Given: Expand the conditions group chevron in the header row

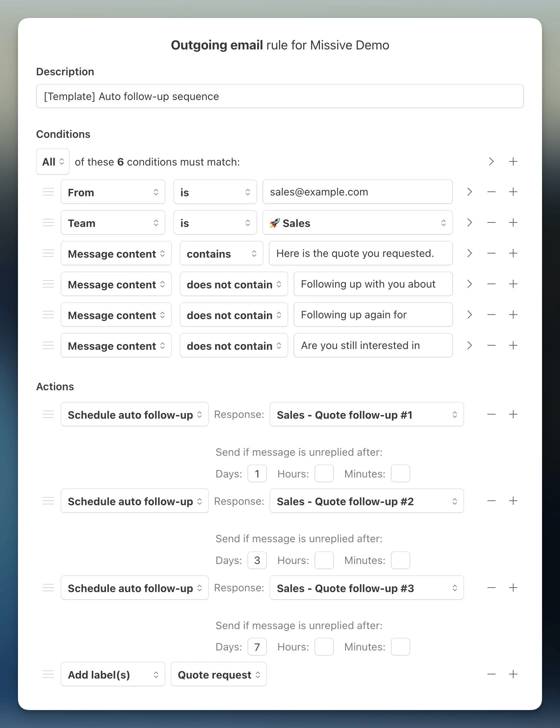Looking at the screenshot, I should tap(491, 162).
